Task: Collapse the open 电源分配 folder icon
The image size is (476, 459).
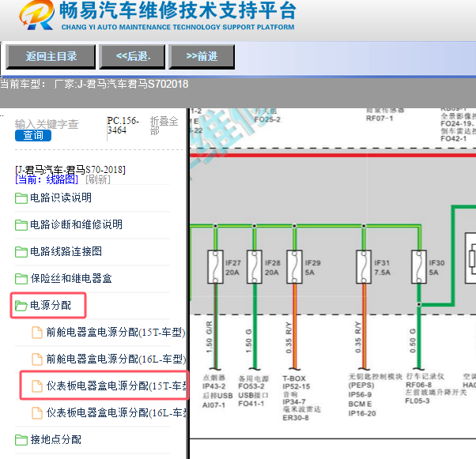Action: point(21,306)
